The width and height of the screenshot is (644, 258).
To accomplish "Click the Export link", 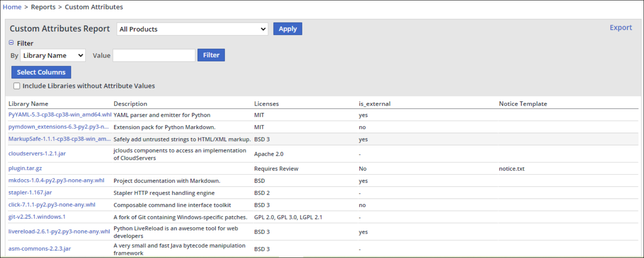I will click(x=620, y=28).
